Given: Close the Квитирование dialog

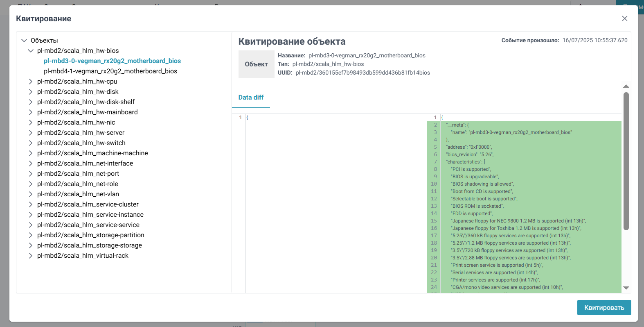Looking at the screenshot, I should [624, 18].
